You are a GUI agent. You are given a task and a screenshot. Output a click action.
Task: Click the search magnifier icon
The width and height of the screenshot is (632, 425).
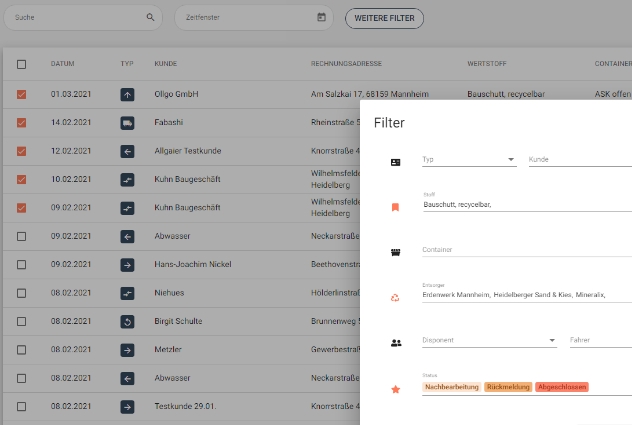click(150, 17)
